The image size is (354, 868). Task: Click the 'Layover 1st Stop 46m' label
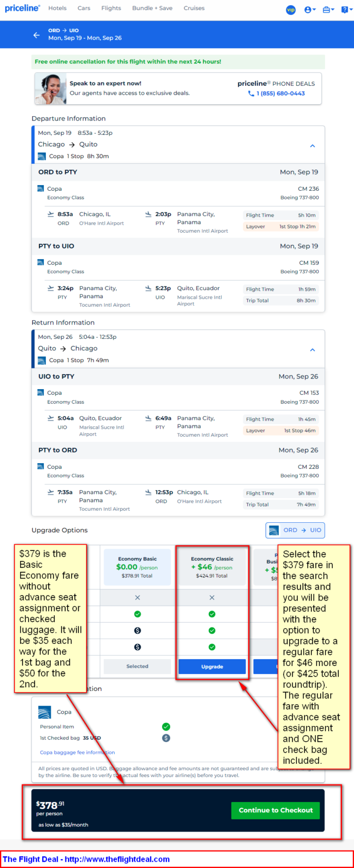coord(281,430)
